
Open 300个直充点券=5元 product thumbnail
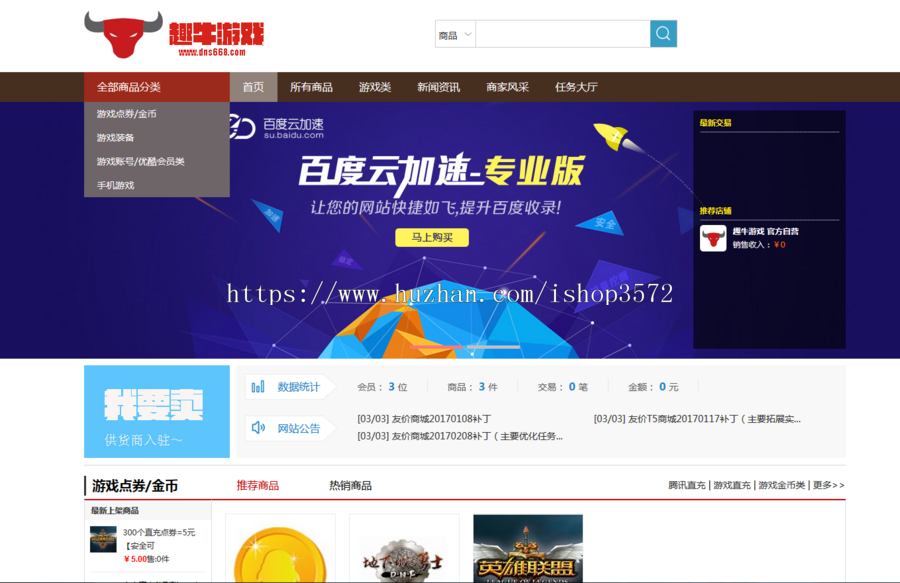tap(103, 539)
